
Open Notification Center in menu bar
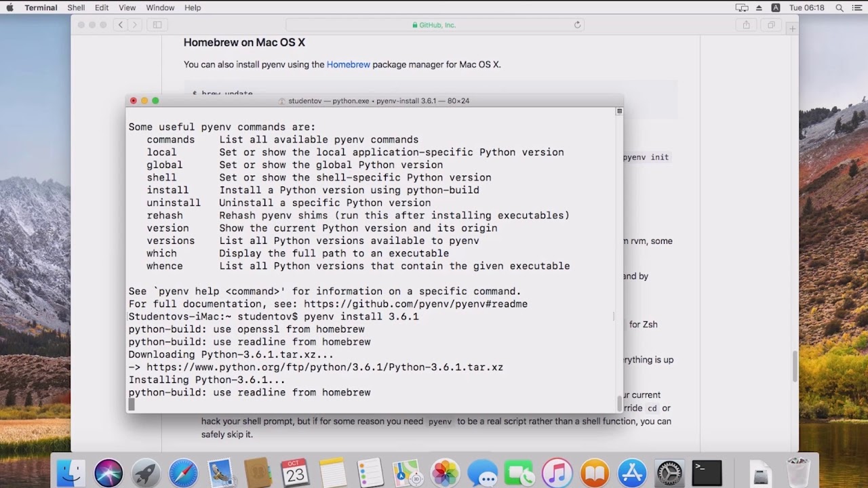click(x=857, y=7)
